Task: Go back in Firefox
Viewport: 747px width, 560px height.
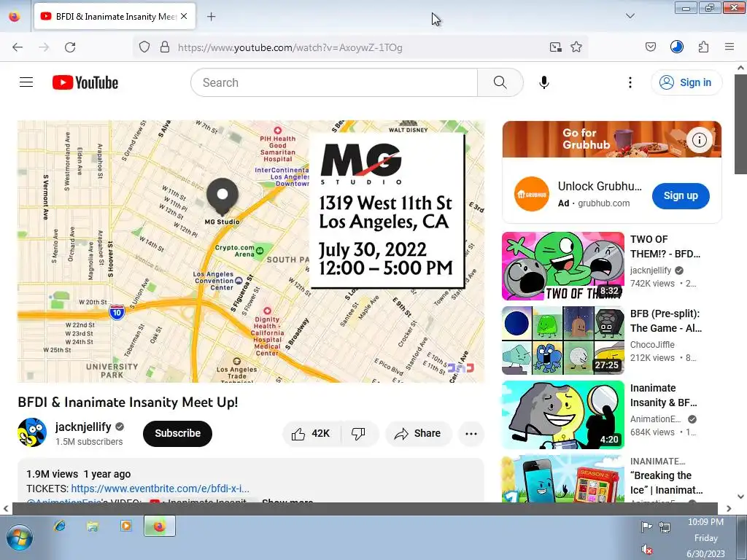Action: pos(18,47)
